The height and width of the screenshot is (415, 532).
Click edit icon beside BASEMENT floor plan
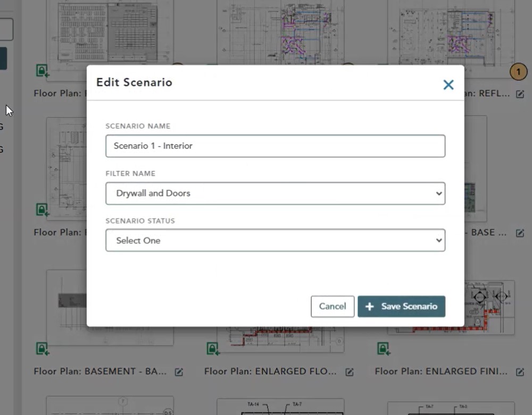point(179,372)
